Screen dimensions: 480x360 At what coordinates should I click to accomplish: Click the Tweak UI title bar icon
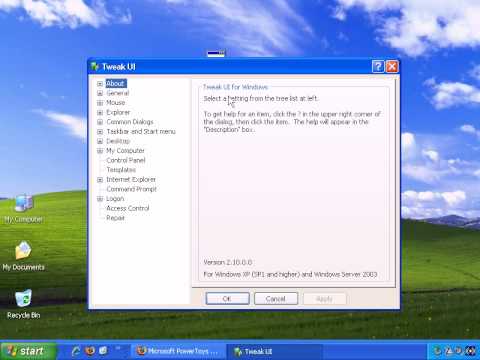click(x=95, y=67)
